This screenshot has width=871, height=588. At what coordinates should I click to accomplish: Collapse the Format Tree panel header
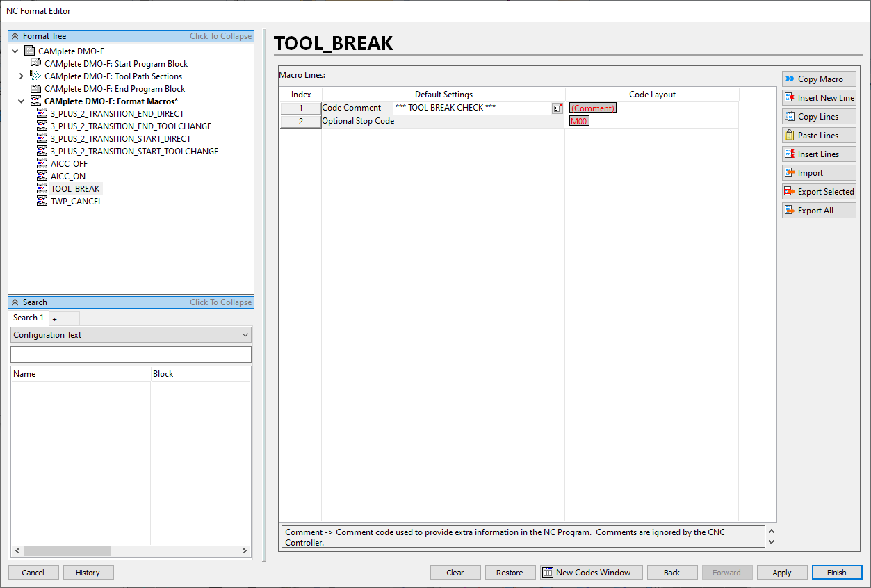pyautogui.click(x=131, y=36)
